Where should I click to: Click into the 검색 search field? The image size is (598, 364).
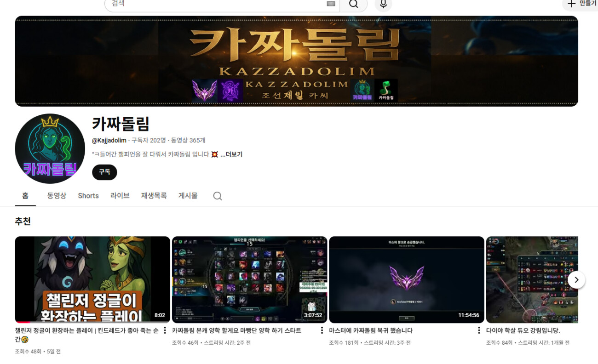(216, 4)
